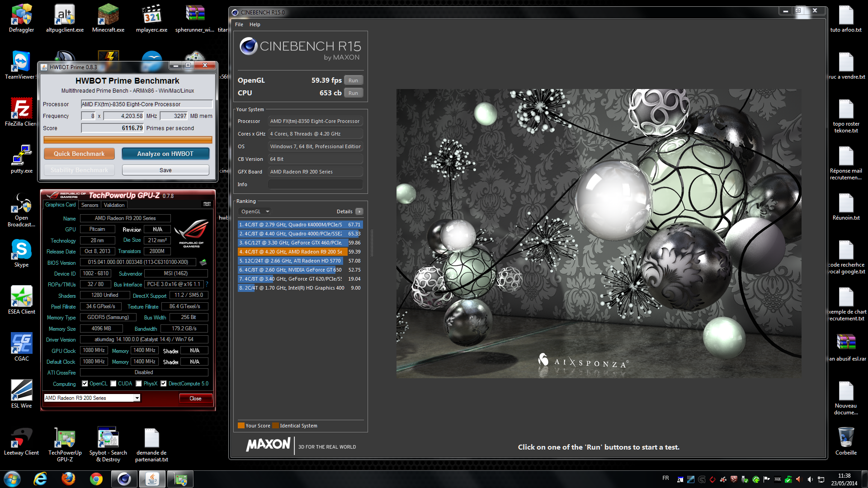This screenshot has width=868, height=488.
Task: Launch putty.exe from the desktop
Action: pyautogui.click(x=21, y=159)
